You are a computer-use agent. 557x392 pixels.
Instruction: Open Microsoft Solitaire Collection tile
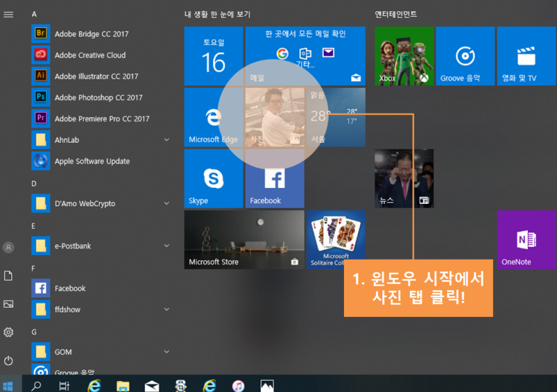pos(336,240)
